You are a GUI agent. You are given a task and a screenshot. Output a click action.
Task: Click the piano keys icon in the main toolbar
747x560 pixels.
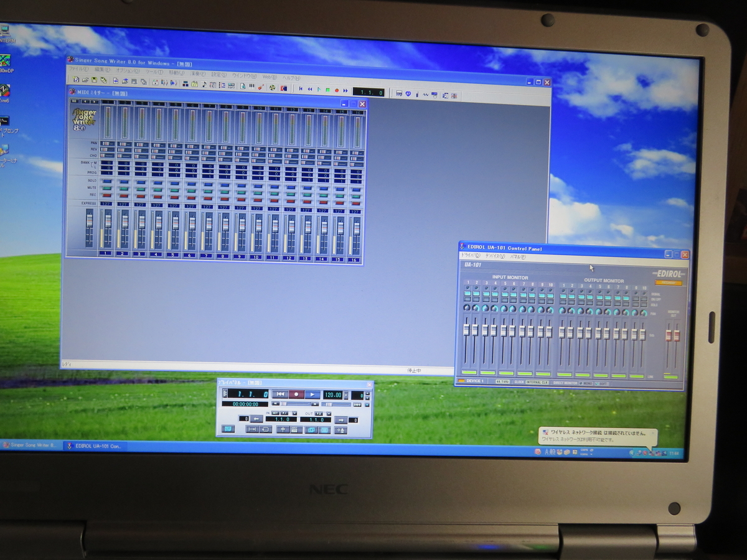pos(251,86)
